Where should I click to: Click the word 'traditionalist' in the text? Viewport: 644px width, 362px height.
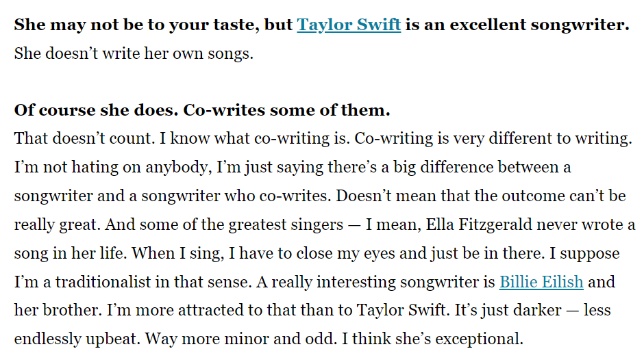click(103, 282)
